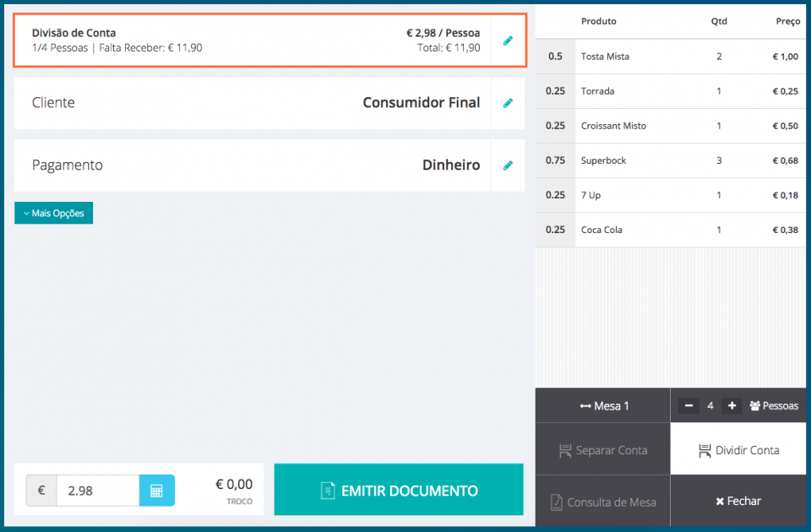
Task: Click Fechar to close the panel
Action: [x=738, y=502]
